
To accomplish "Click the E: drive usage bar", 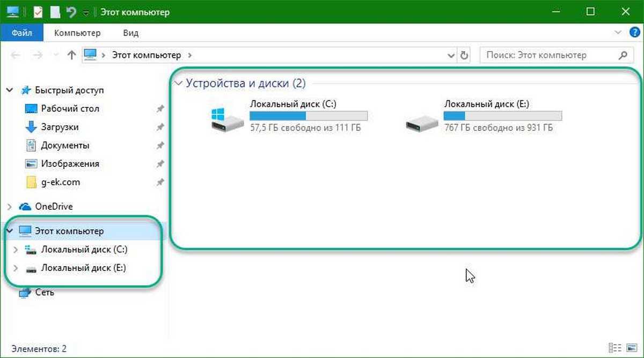I will 503,116.
